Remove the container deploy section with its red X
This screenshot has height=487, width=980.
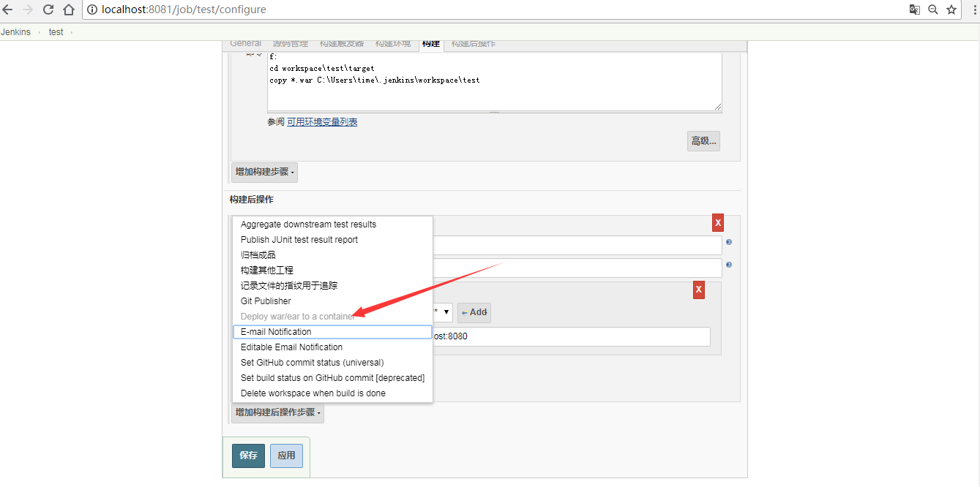click(x=698, y=290)
